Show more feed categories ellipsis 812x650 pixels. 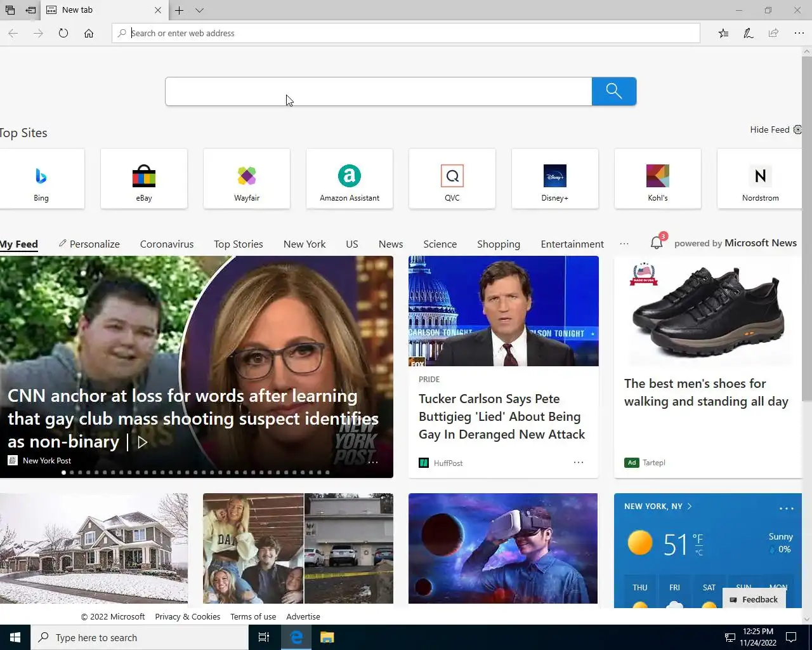pos(624,244)
